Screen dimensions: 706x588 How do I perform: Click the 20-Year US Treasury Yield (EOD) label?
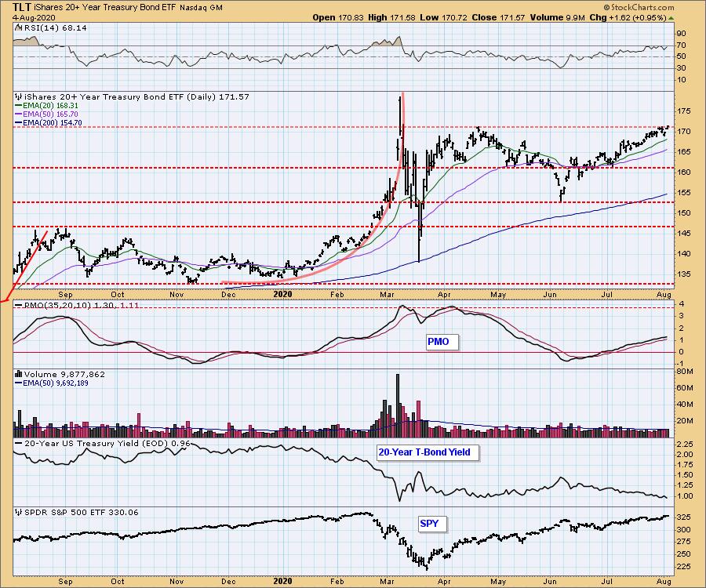click(x=107, y=444)
